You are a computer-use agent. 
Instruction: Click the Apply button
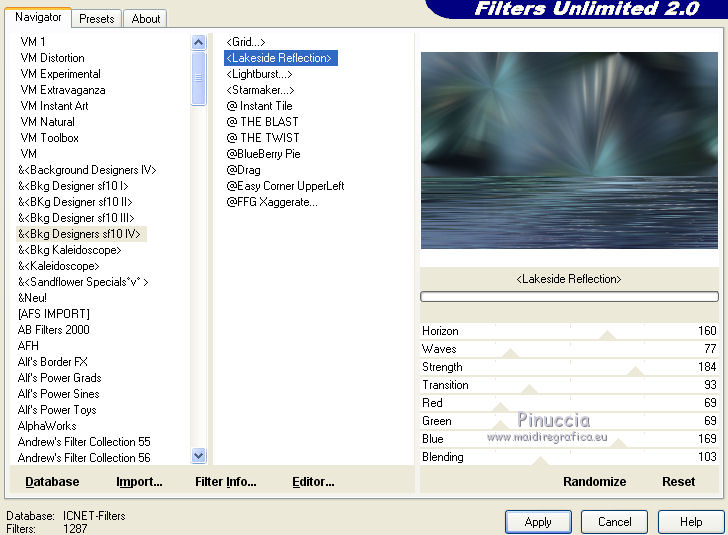pos(538,522)
